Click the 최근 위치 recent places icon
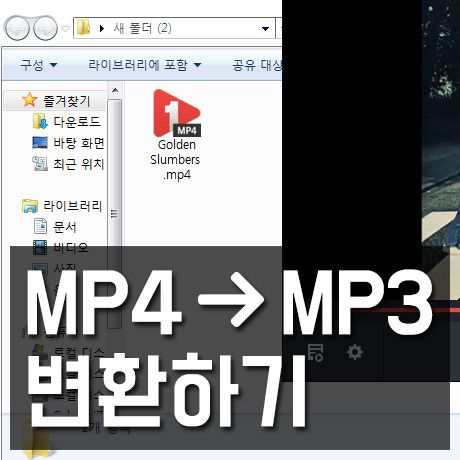460x460 pixels. pyautogui.click(x=40, y=163)
